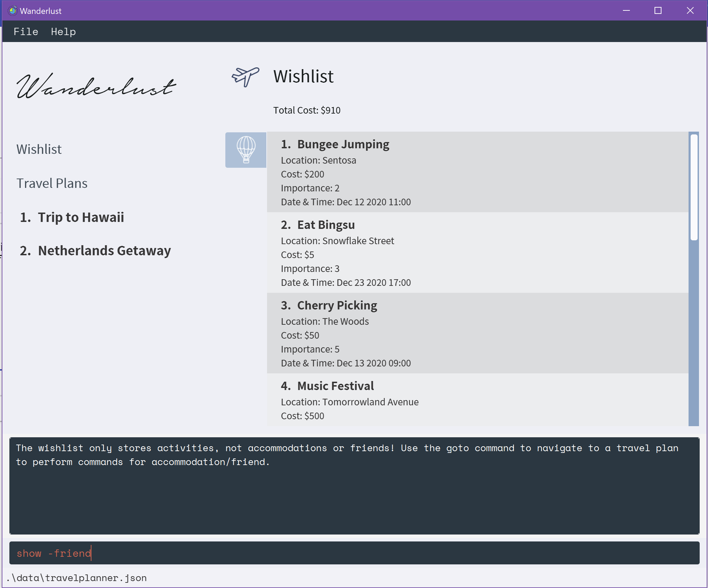Select Trip to Hawaii travel plan
The image size is (708, 588).
coord(81,217)
